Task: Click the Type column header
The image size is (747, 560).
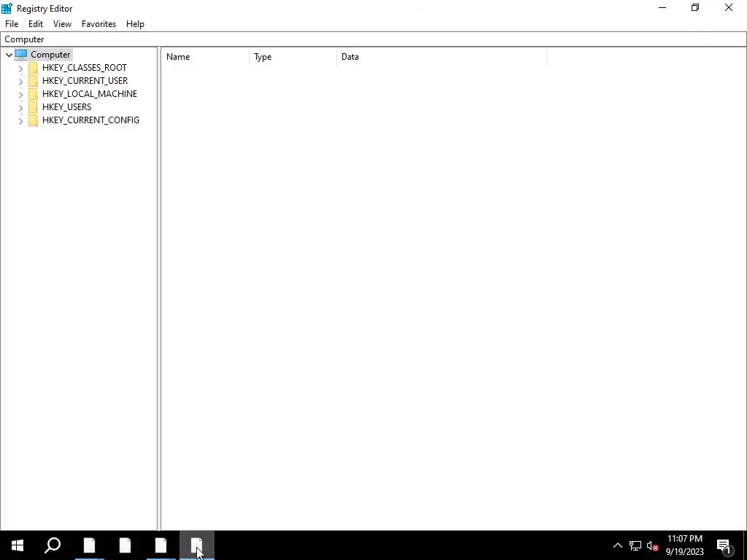Action: (293, 57)
